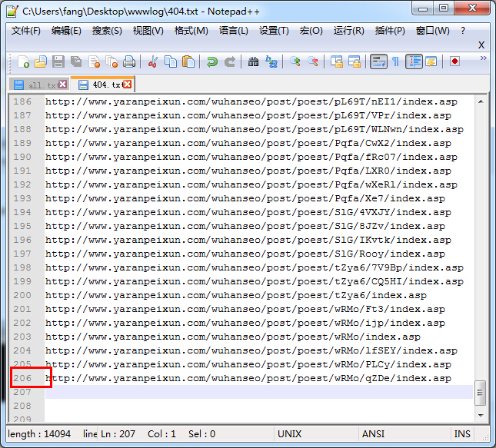Click URL ending Rooy/index.asp

[x=245, y=254]
